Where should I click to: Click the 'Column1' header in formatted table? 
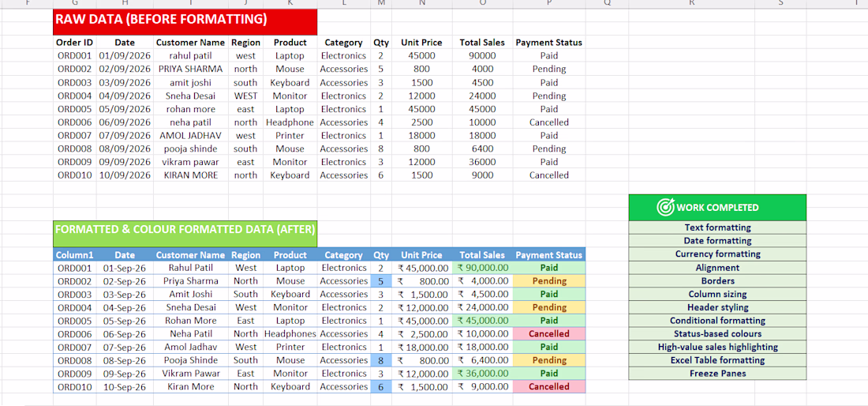[x=75, y=255]
